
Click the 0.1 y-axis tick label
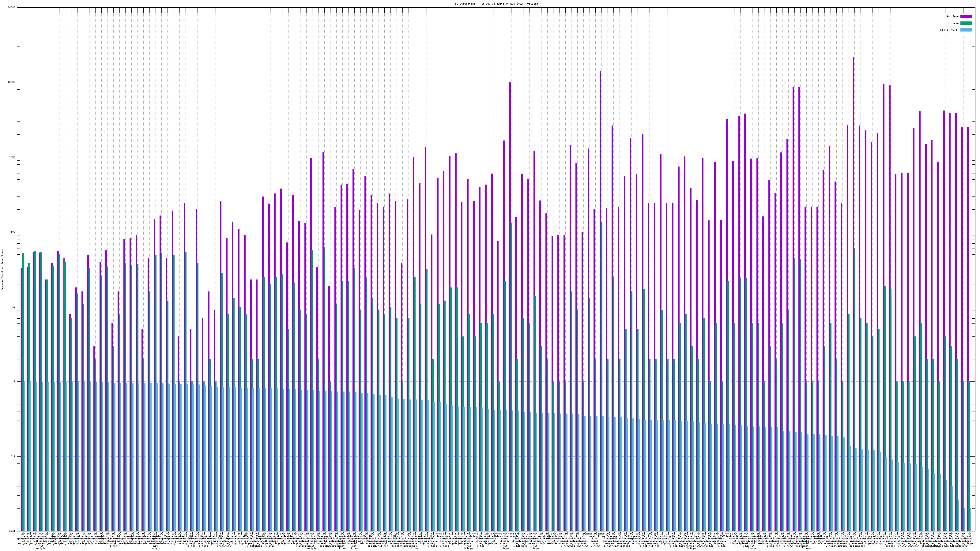pos(13,456)
